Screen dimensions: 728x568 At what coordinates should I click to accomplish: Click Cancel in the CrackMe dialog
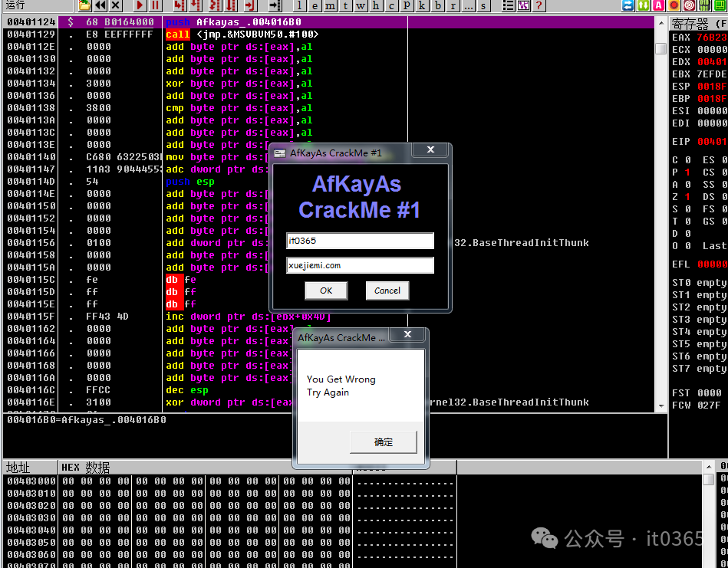[387, 291]
